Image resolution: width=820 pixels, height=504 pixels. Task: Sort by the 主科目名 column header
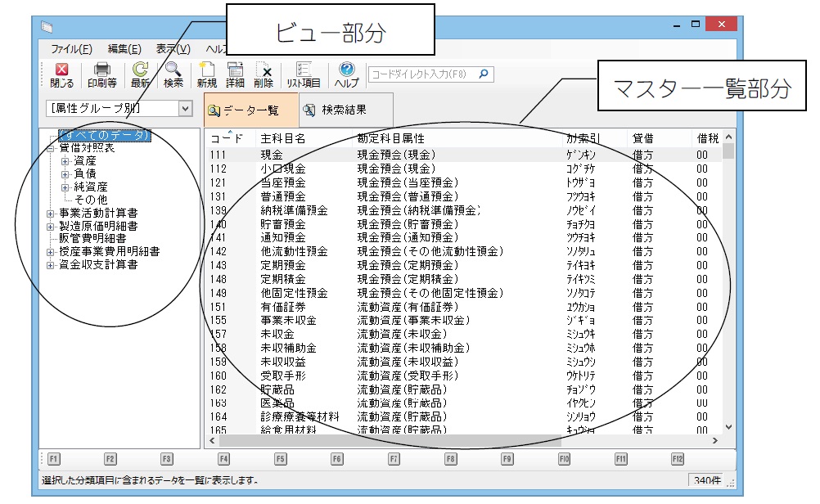[282, 137]
